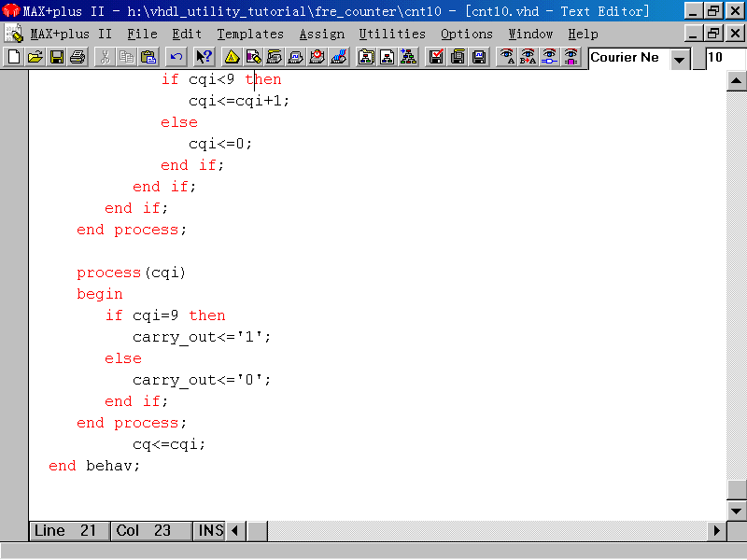Screen dimensions: 747x560
Task: Click the Col 23 status field
Action: pyautogui.click(x=151, y=530)
